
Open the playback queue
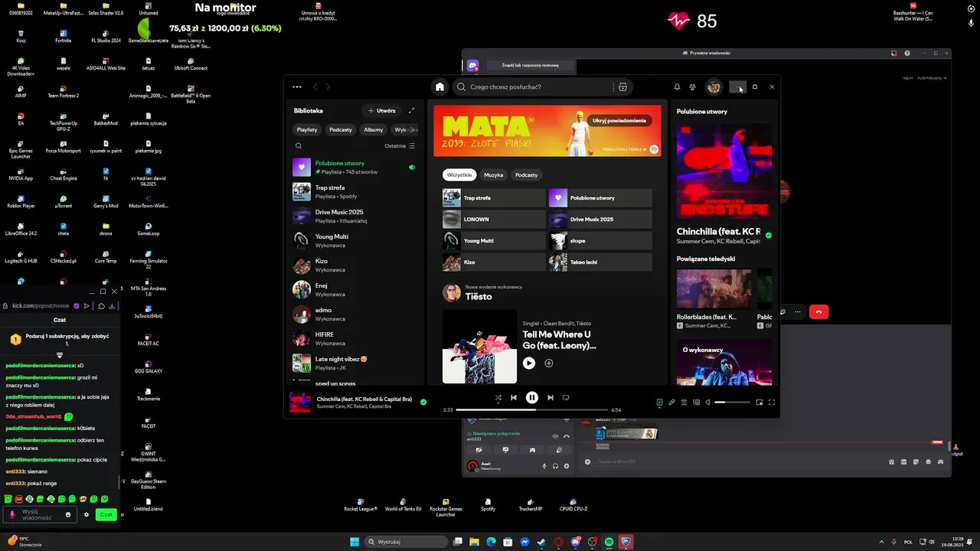(x=684, y=402)
